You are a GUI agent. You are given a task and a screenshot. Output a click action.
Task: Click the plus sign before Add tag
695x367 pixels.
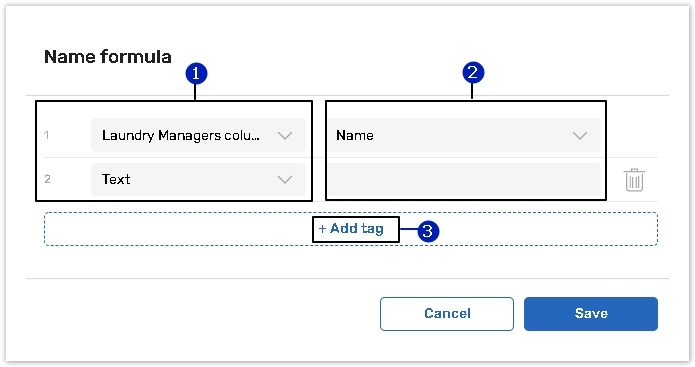(x=322, y=229)
